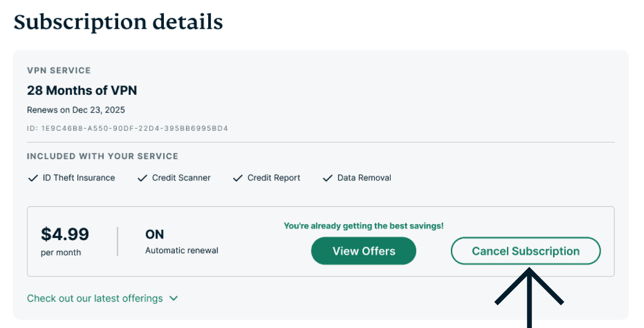The height and width of the screenshot is (328, 644).
Task: Click the Renews on Dec 23, 2025 text
Action: (76, 110)
